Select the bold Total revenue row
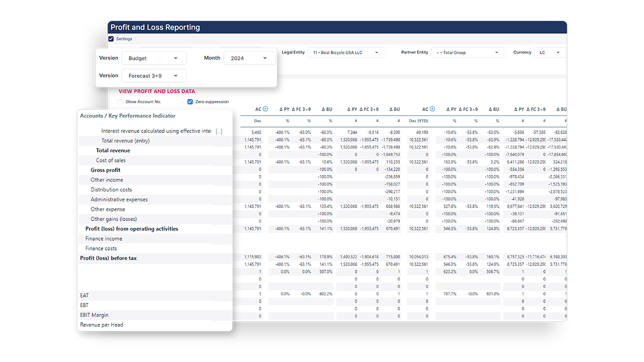 [155, 151]
